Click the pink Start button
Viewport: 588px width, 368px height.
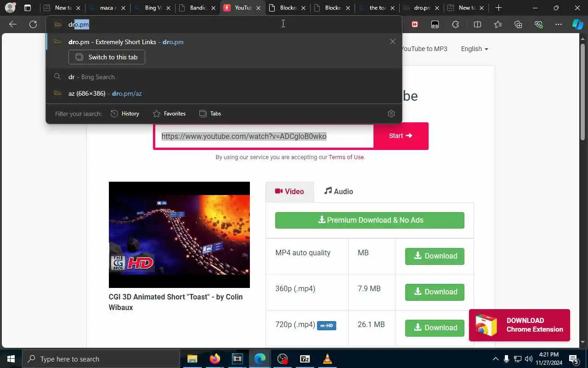click(401, 136)
